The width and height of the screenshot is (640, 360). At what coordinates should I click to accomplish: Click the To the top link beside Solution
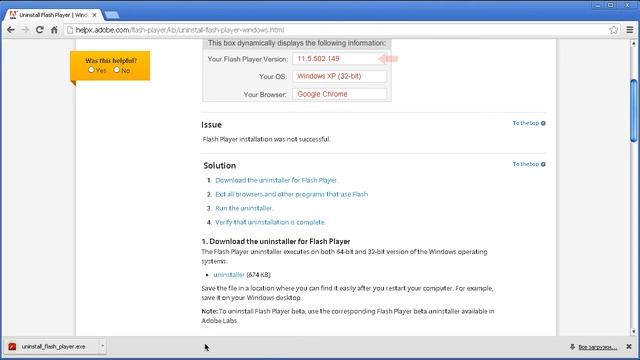tap(529, 164)
